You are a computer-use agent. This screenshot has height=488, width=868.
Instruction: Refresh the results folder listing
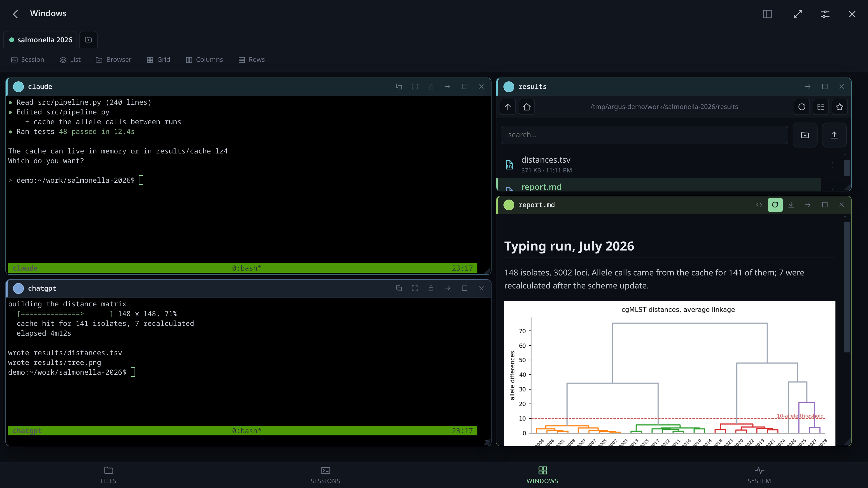click(802, 107)
